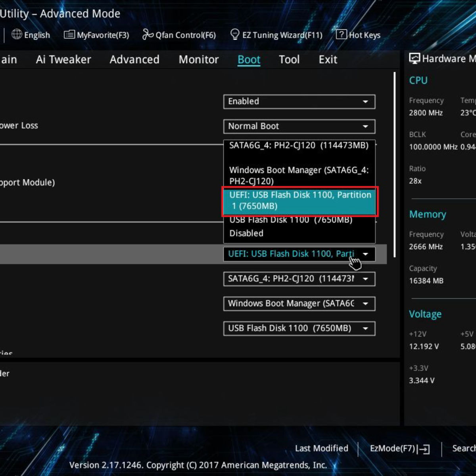The height and width of the screenshot is (476, 476).
Task: Switch to the Monitor tab
Action: (199, 59)
